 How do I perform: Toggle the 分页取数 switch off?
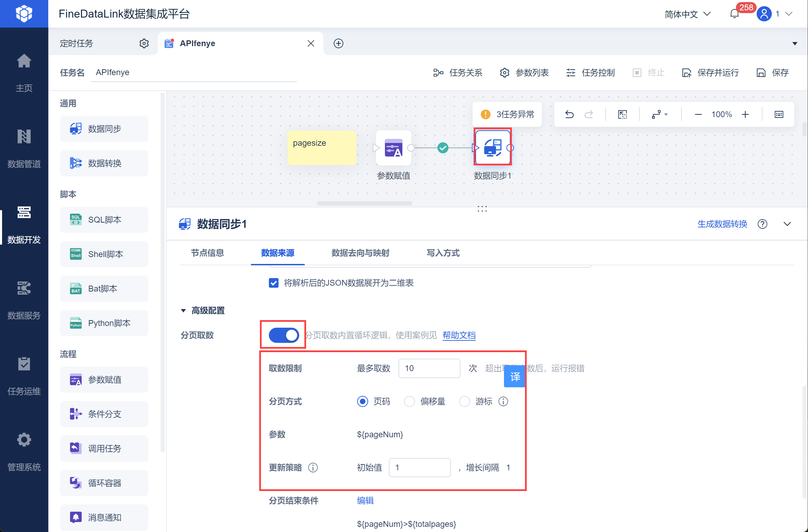(x=284, y=335)
